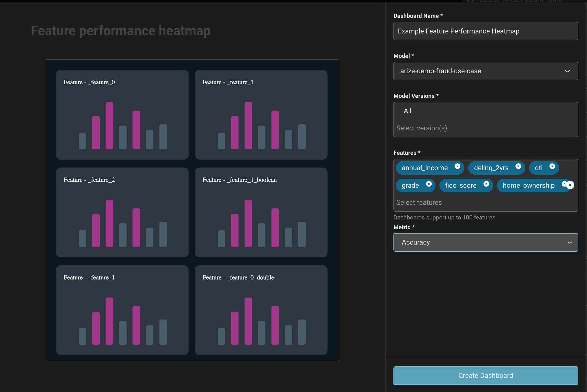
Task: Click the Select features input
Action: coord(419,202)
